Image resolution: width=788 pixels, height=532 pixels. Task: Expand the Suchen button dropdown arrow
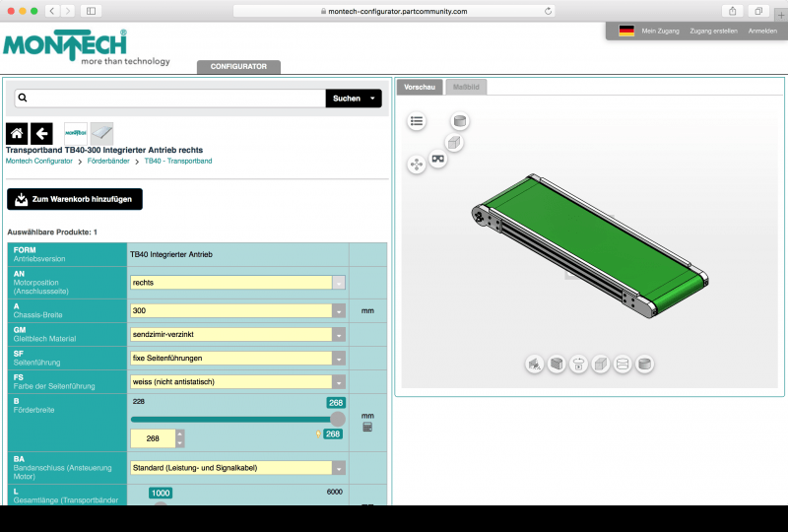[372, 99]
